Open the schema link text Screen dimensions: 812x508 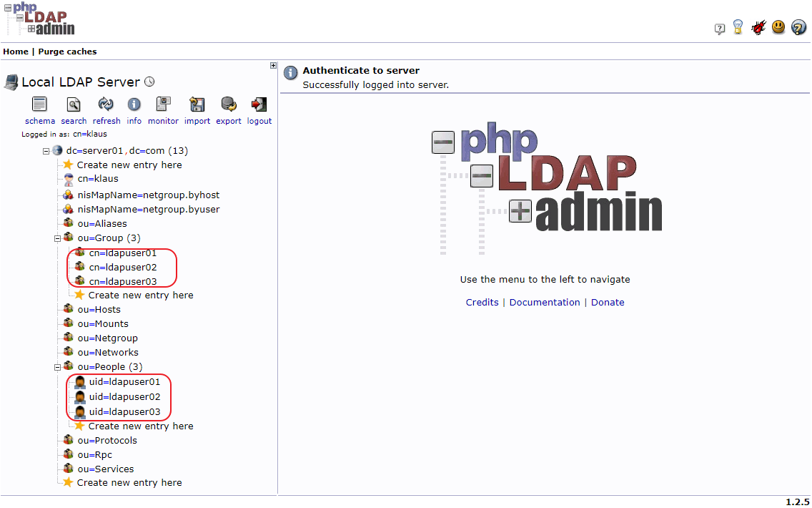pos(40,121)
